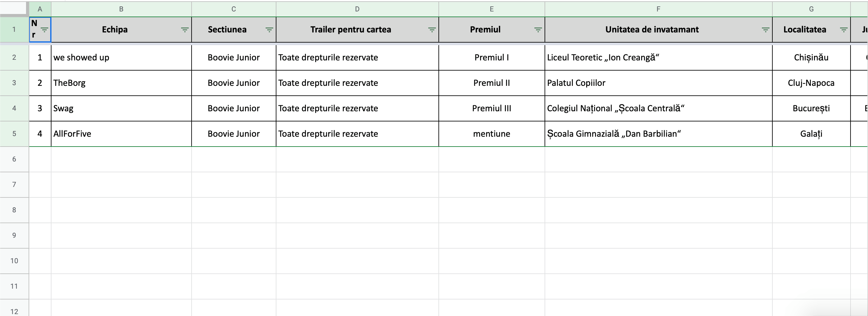
Task: Select cell with team 'we showed up'
Action: pyautogui.click(x=121, y=57)
